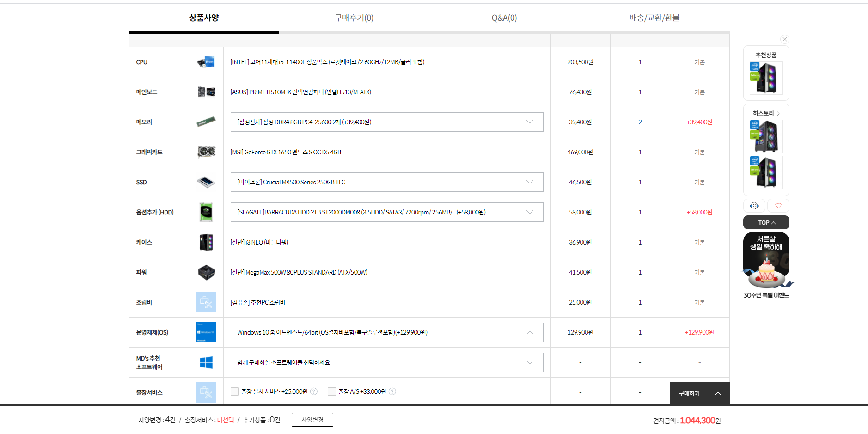Click the INTEL i5-11400F product name
868x434 pixels.
click(x=327, y=62)
